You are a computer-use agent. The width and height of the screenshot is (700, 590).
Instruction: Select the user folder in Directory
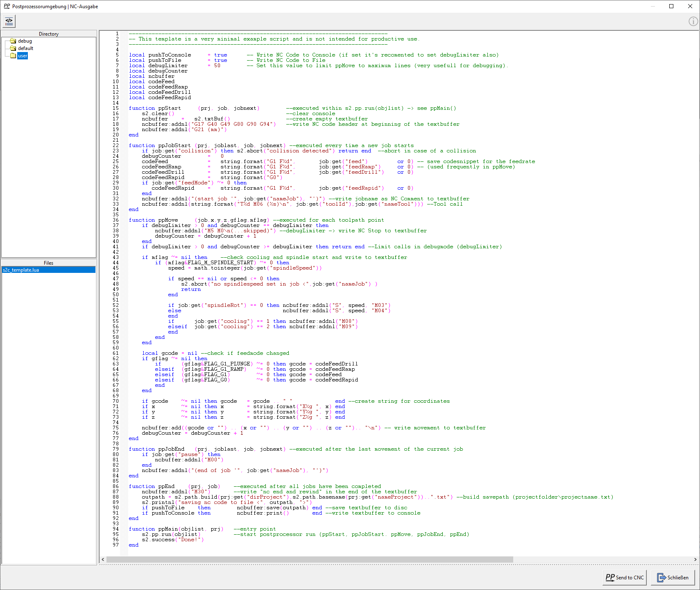23,56
